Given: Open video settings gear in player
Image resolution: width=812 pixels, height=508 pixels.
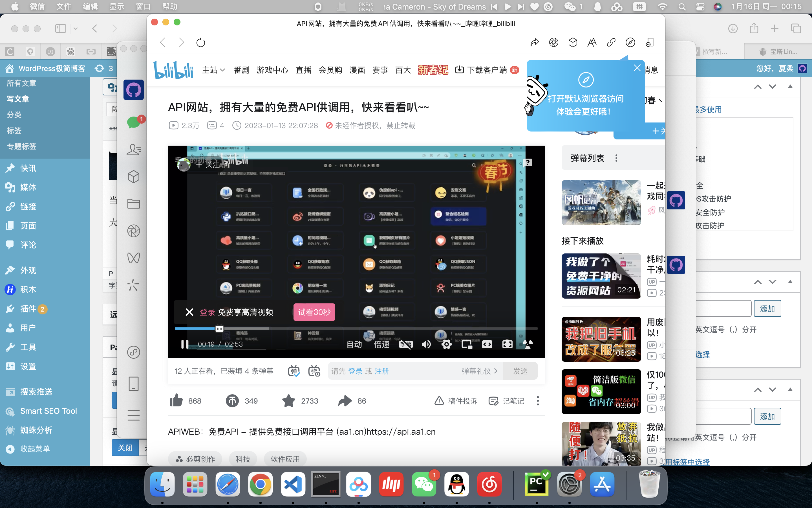Looking at the screenshot, I should tap(447, 344).
